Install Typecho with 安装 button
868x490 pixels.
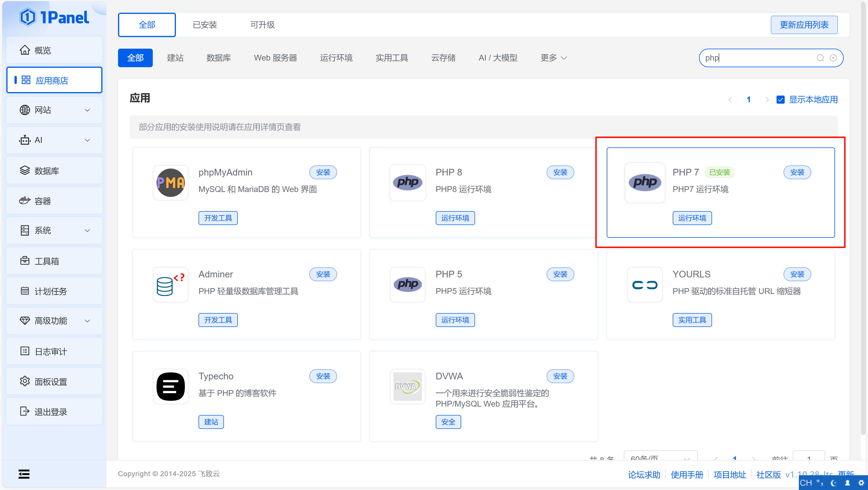[x=323, y=376]
